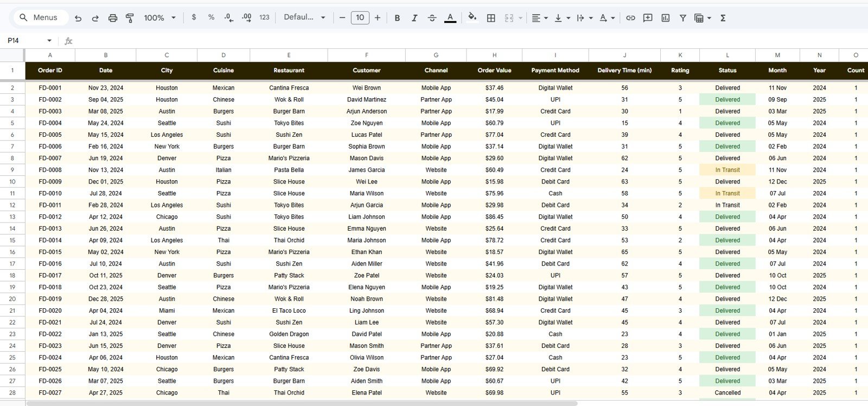The height and width of the screenshot is (406, 868).
Task: Toggle Strikethrough formatting
Action: click(x=432, y=18)
